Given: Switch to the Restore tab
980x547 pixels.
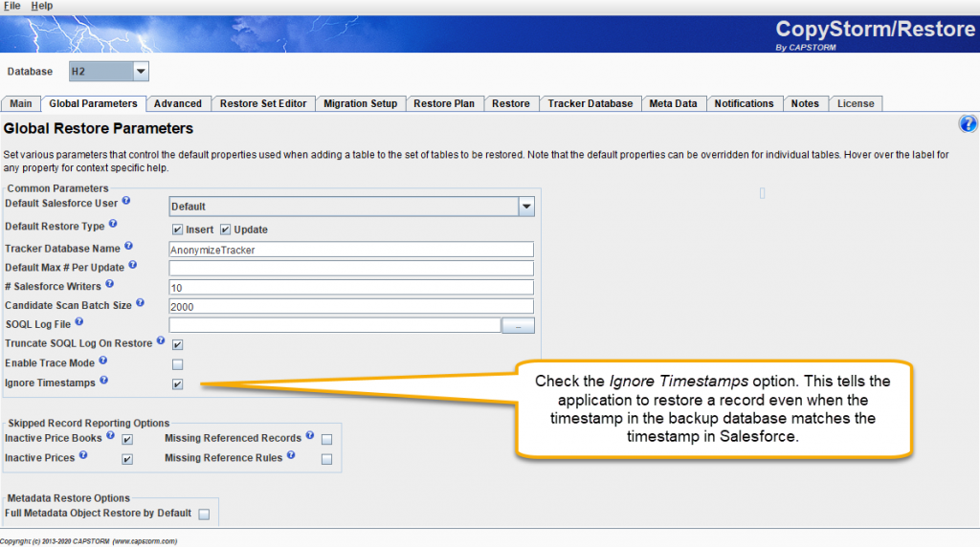Looking at the screenshot, I should coord(511,103).
